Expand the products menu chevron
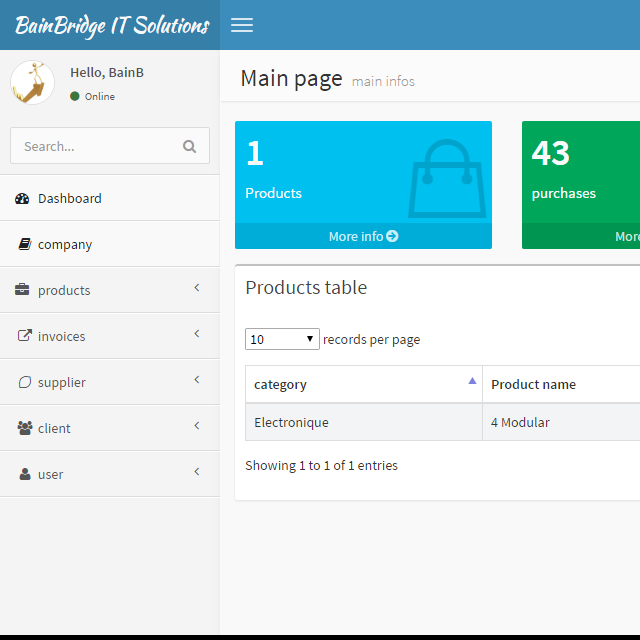The height and width of the screenshot is (640, 640). pos(197,288)
